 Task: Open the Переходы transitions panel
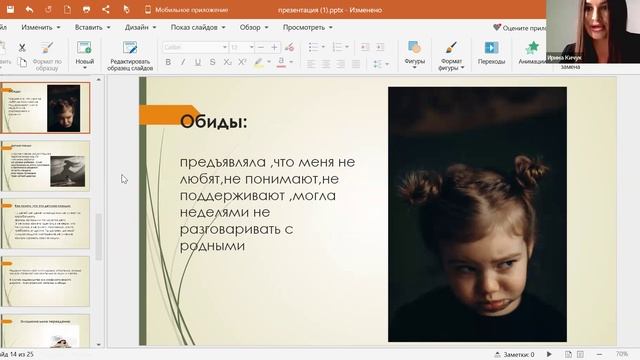click(491, 53)
